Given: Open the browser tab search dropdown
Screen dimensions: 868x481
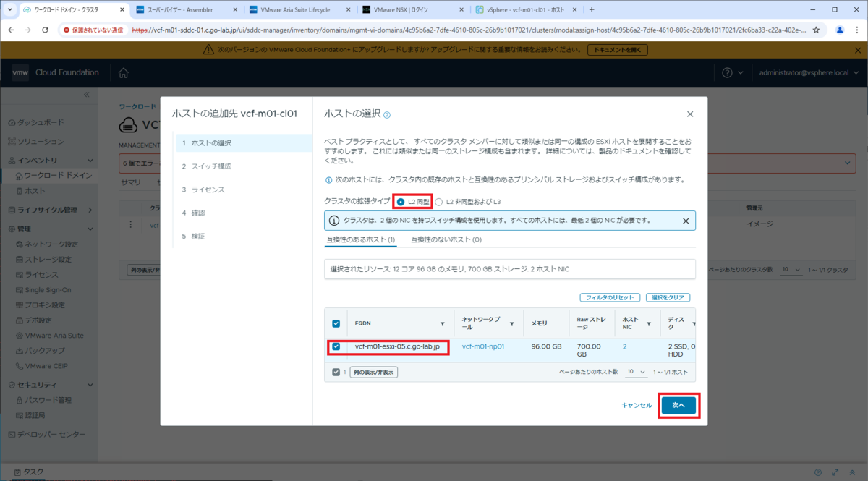Looking at the screenshot, I should click(x=10, y=9).
